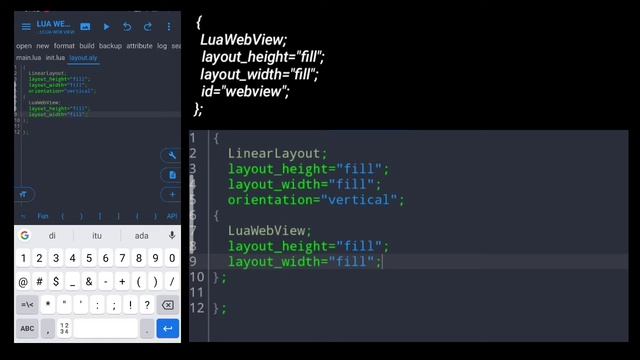Tap the LUA WE... project title
The width and height of the screenshot is (640, 360).
53,24
